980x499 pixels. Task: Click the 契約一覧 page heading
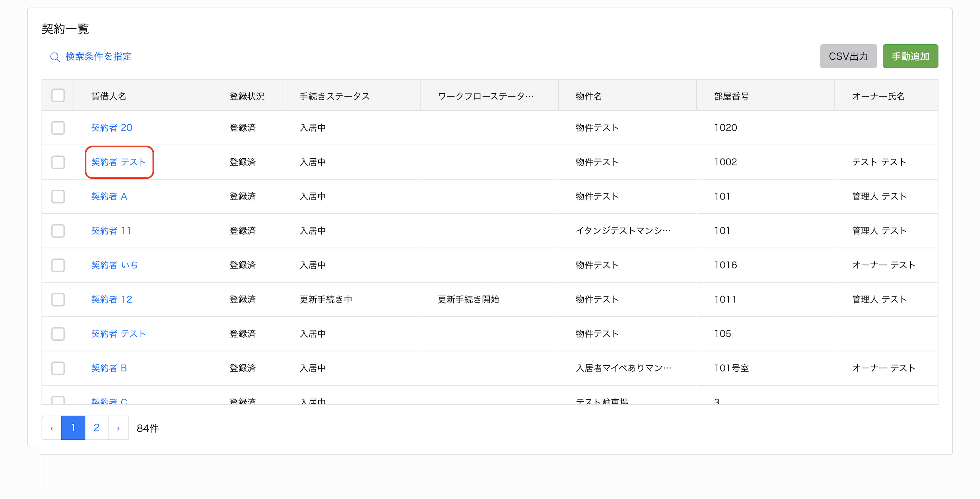(65, 29)
